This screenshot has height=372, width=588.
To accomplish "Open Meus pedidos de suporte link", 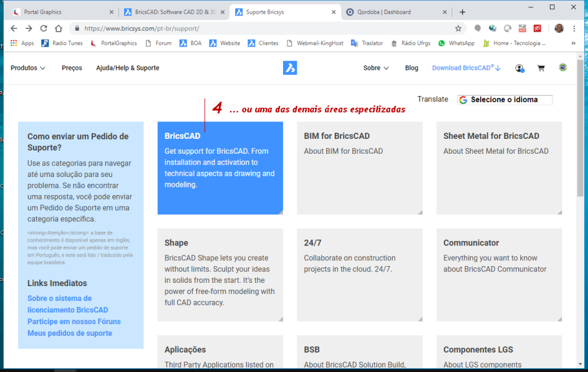I will click(x=70, y=333).
